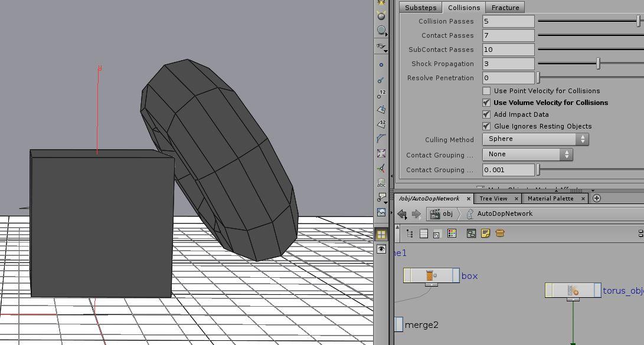Click the SubContact Passes value field
Image resolution: width=644 pixels, height=345 pixels.
coord(508,50)
